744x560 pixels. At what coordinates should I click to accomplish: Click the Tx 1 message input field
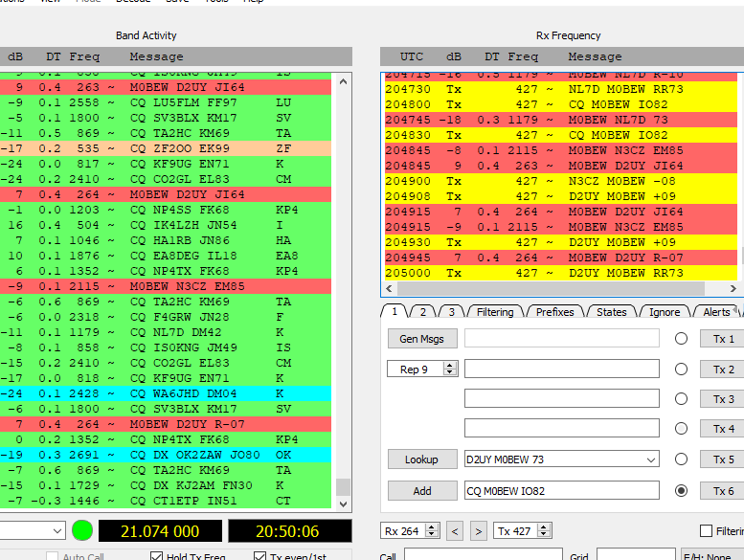pyautogui.click(x=562, y=338)
